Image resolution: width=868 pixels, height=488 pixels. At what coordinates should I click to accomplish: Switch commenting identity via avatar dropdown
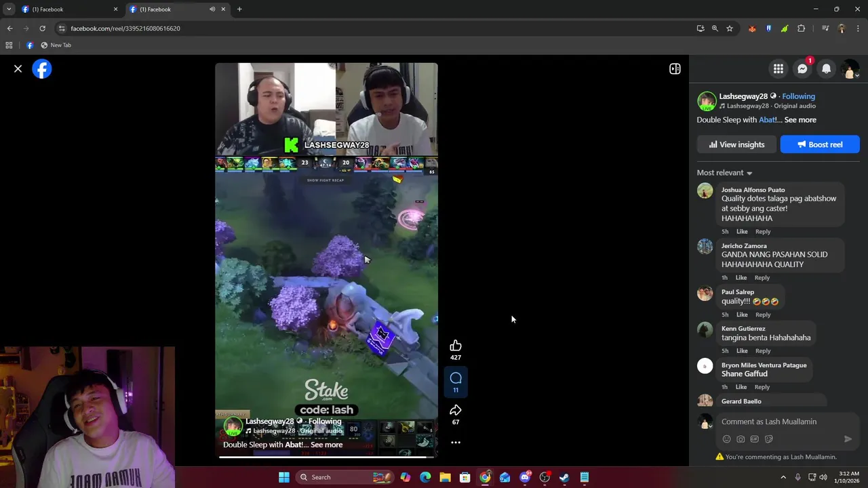point(705,422)
